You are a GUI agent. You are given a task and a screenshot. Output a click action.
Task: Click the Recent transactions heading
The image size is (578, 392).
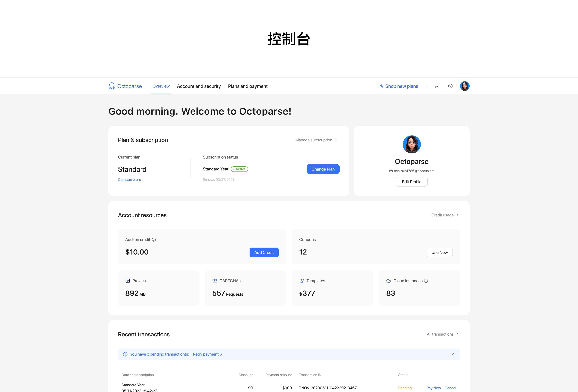click(143, 334)
